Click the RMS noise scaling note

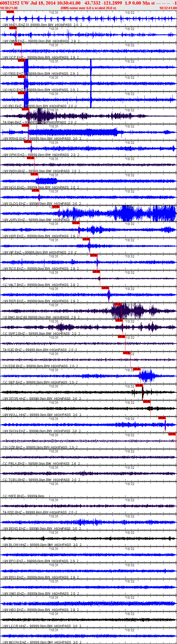click(88, 8)
